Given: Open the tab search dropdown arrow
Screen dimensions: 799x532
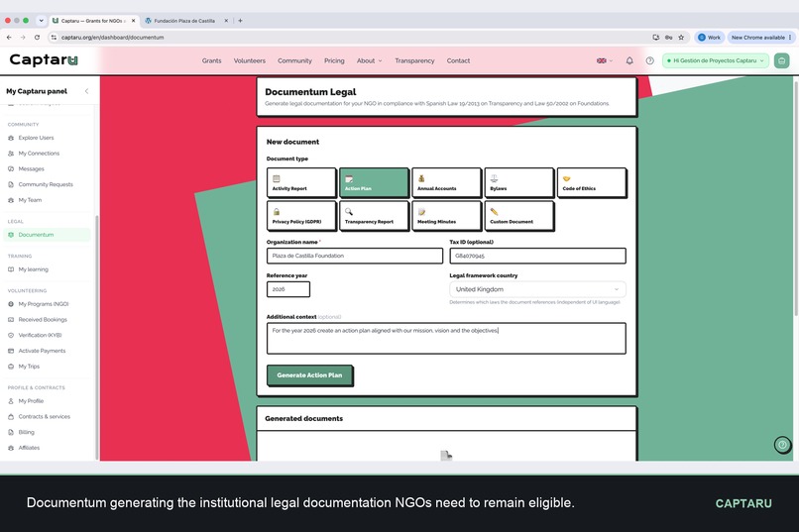Looking at the screenshot, I should [x=41, y=21].
